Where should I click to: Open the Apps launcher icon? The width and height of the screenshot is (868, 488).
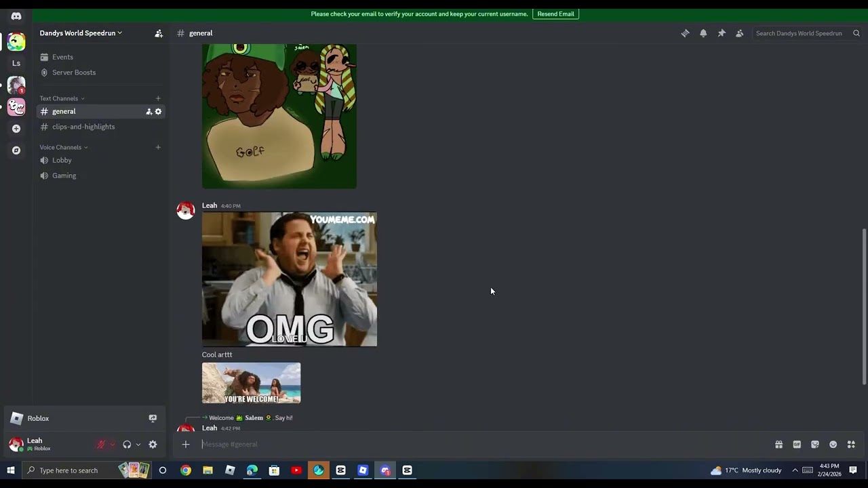(x=851, y=445)
